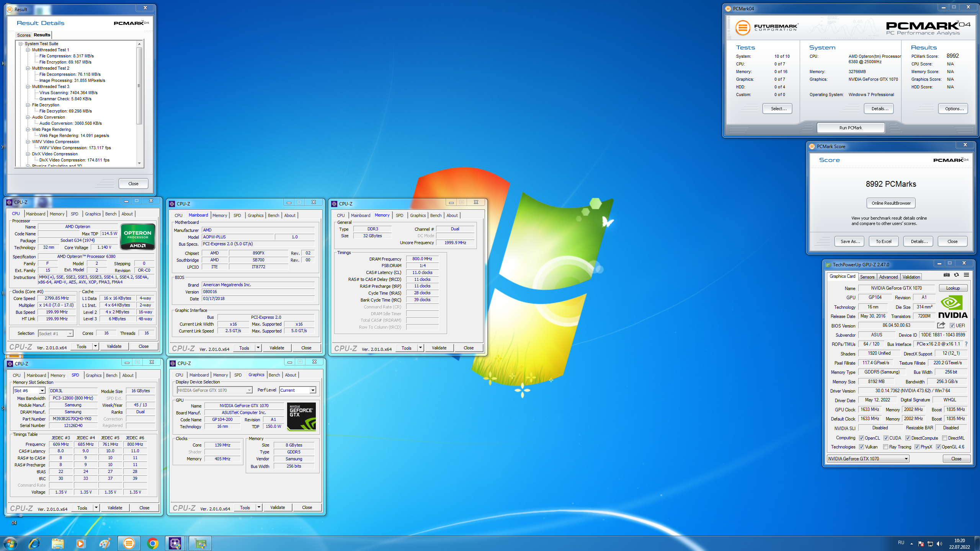Launch Internet Explorer from taskbar
Screen dimensions: 980x551
34,543
